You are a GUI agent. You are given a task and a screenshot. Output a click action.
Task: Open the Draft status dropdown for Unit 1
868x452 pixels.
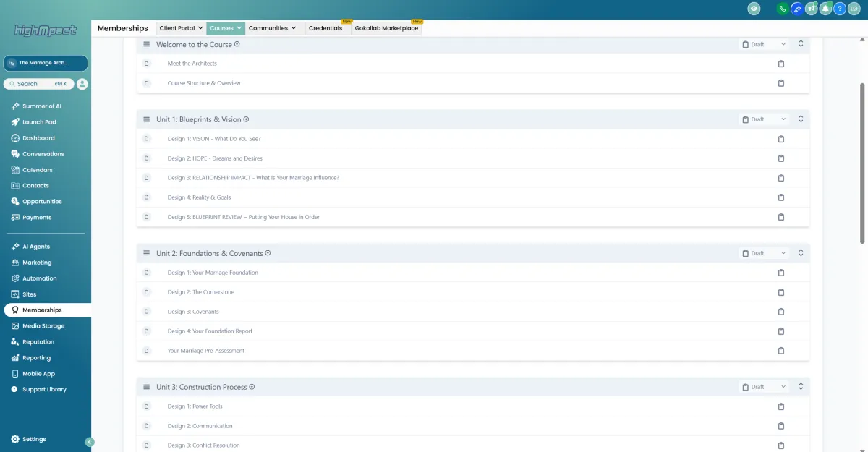(x=764, y=119)
